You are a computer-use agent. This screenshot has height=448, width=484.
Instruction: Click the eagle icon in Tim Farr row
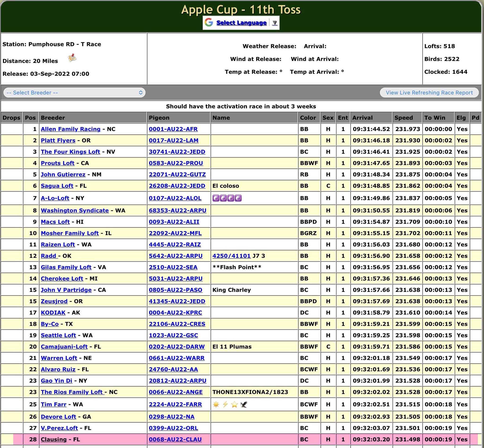(x=244, y=404)
